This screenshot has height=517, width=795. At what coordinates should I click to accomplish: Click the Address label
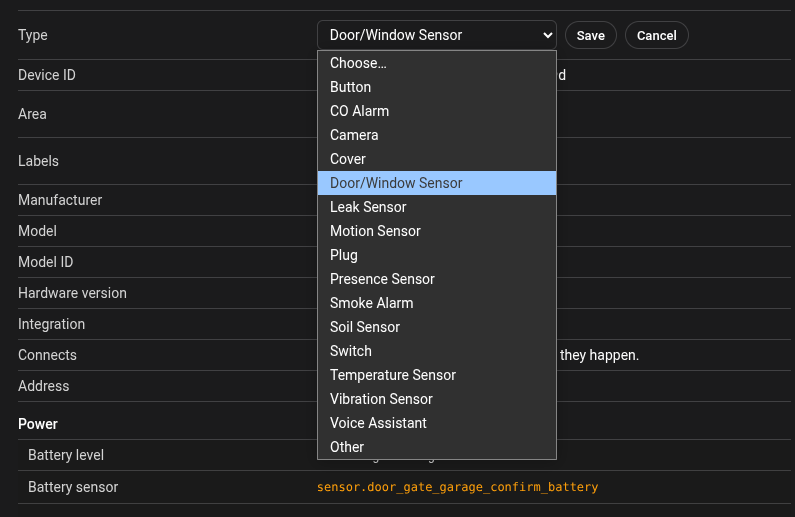click(x=44, y=386)
